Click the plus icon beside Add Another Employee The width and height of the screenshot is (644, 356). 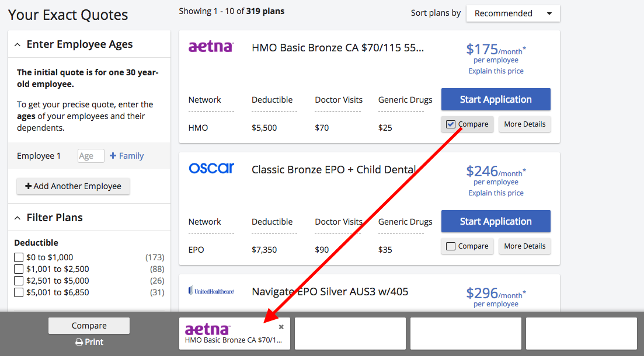(x=27, y=186)
